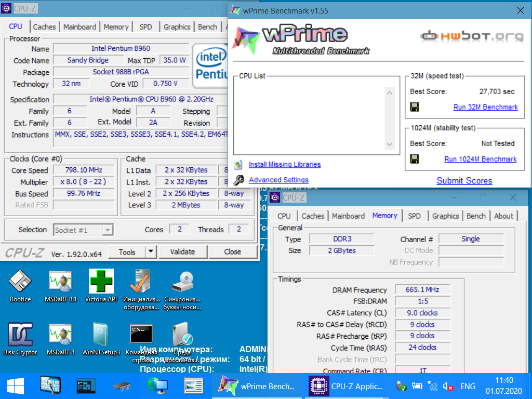Click the dark window manager taskbar icon
Viewport: 532px width, 399px height.
pos(86,387)
